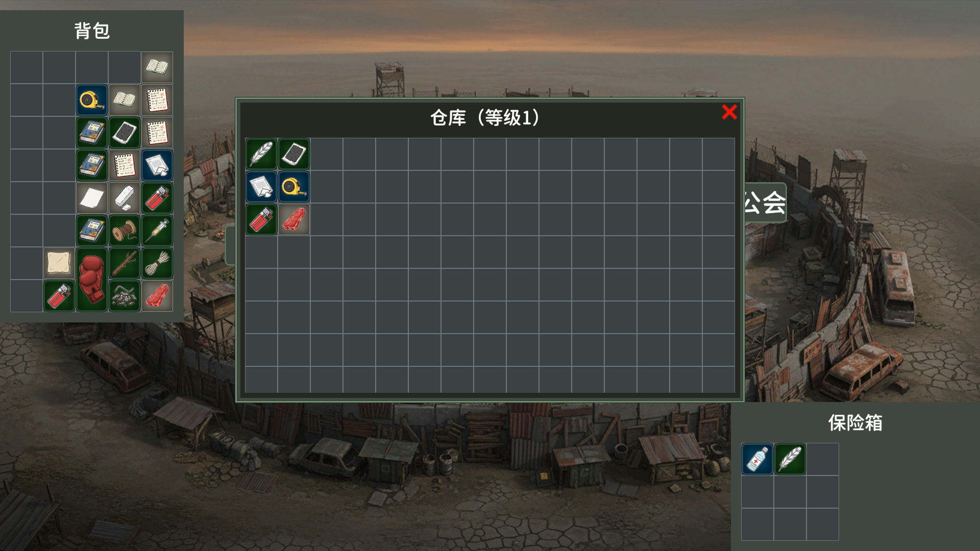
Task: Choose the white pouch in the warehouse
Action: tap(261, 187)
